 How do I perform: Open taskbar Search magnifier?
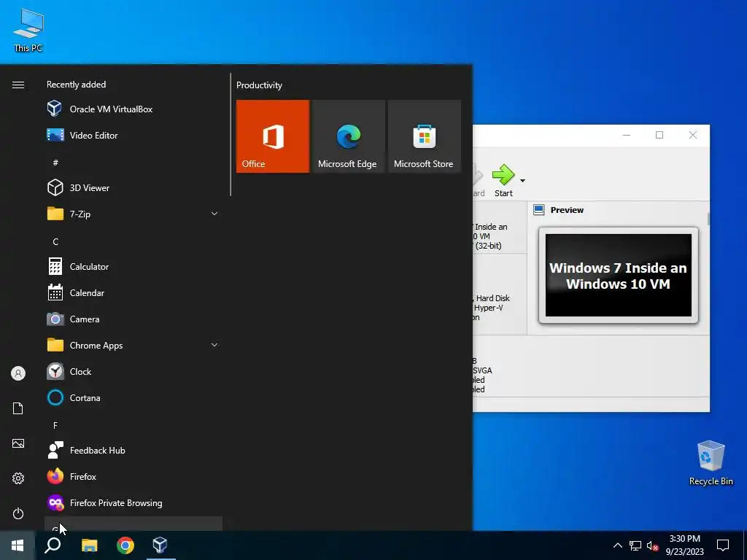[x=53, y=545]
